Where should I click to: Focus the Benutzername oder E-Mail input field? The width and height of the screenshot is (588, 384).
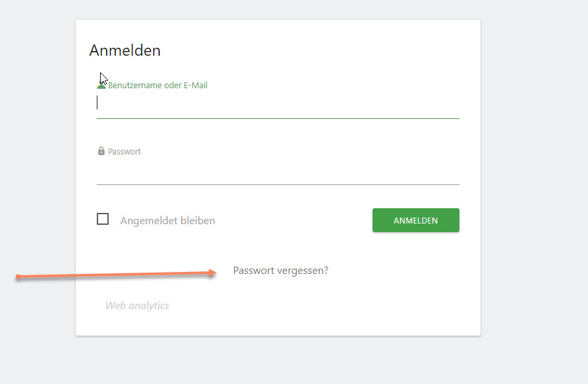278,103
